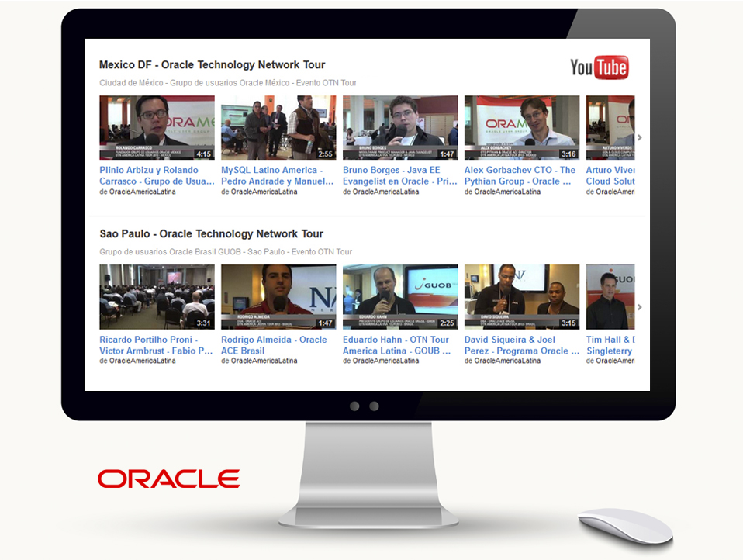Click OracleAmericaLatina channel under the David Siqueira video
Screen dimensions: 743x560
pyautogui.click(x=507, y=361)
